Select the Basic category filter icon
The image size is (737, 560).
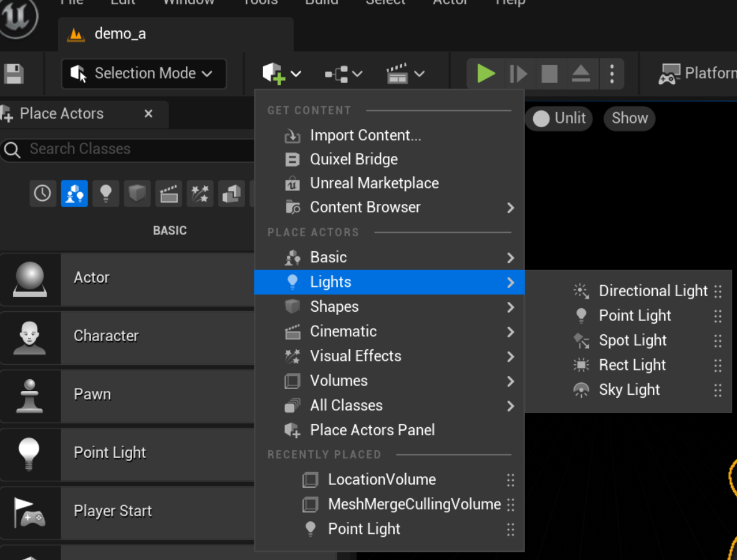(x=74, y=193)
